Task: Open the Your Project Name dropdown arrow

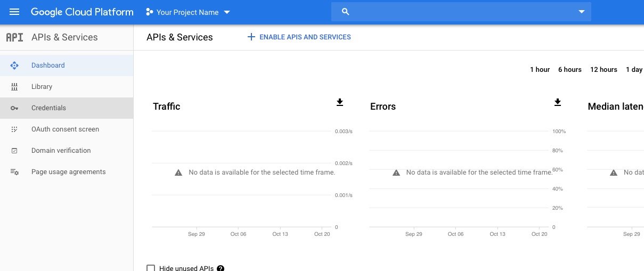Action: coord(227,12)
